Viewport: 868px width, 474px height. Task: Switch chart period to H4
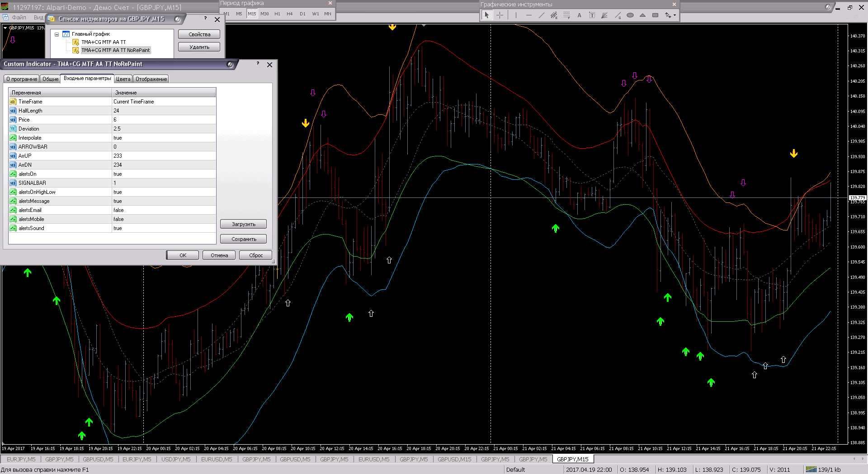(290, 14)
